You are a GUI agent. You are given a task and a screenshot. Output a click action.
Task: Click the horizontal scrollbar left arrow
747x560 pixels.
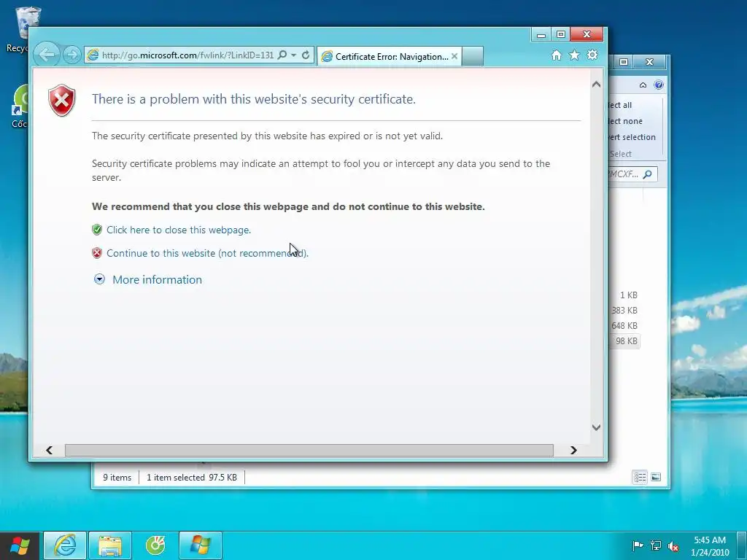coord(49,451)
